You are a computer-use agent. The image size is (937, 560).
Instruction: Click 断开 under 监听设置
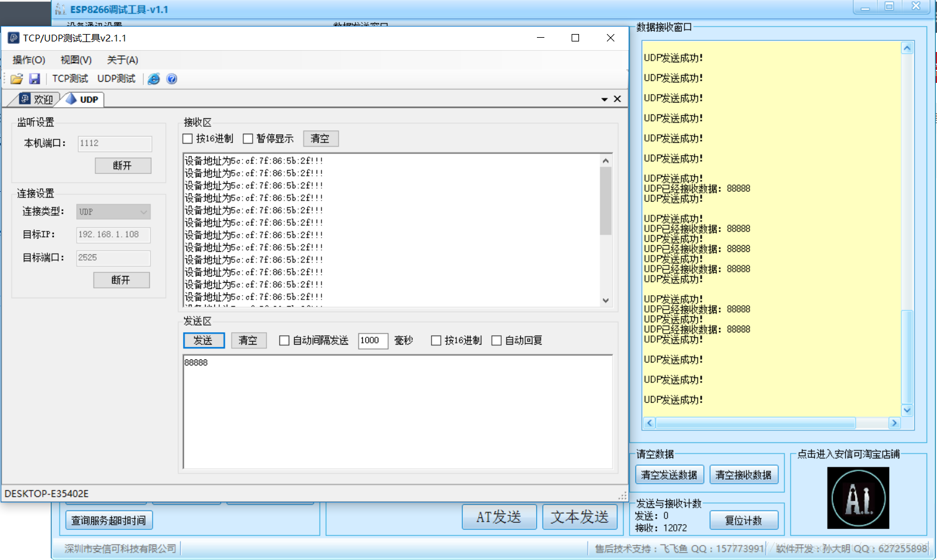click(x=123, y=165)
